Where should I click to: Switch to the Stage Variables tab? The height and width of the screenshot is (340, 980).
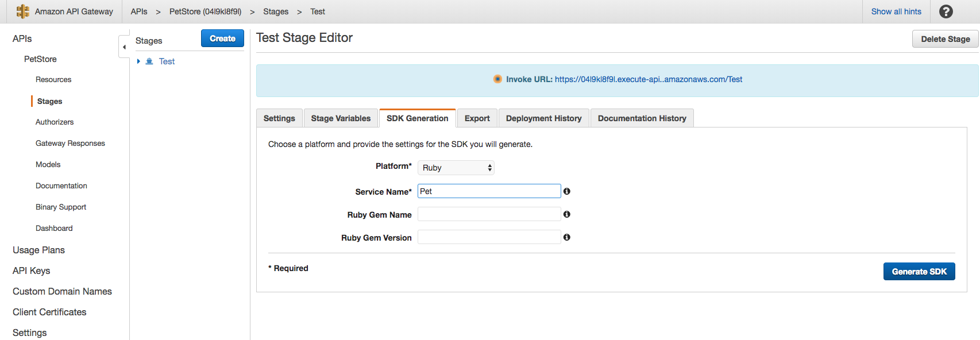(341, 118)
